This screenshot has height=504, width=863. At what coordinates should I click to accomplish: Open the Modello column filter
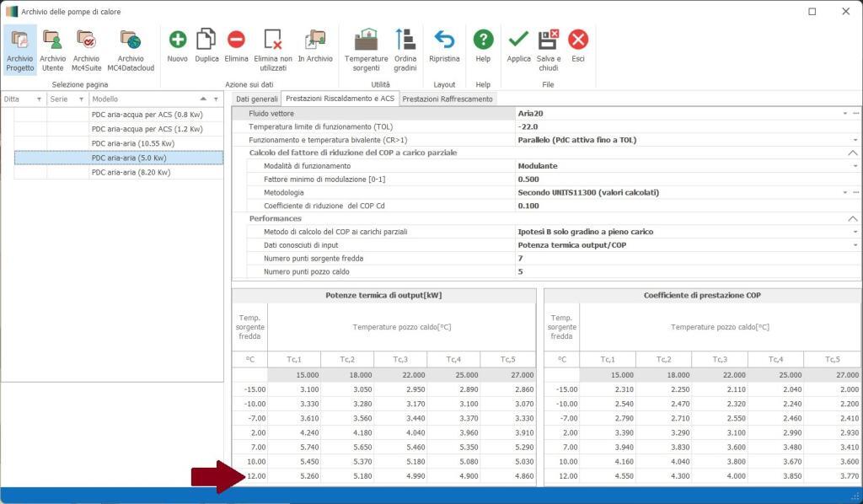click(x=216, y=99)
